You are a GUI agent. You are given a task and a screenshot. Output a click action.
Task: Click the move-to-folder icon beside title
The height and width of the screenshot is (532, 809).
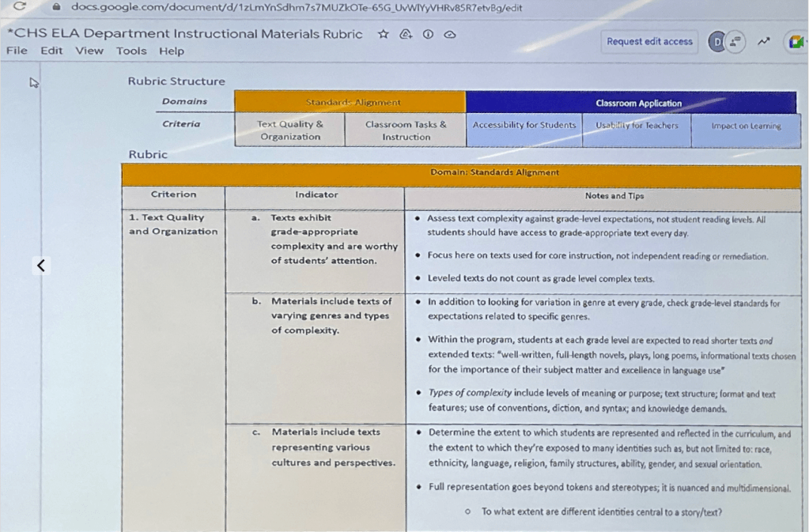coord(406,35)
